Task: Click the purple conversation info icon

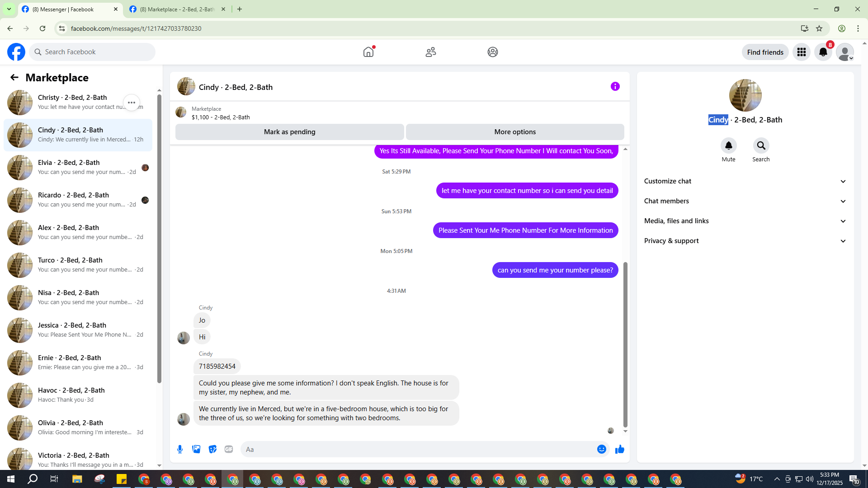Action: tap(615, 86)
